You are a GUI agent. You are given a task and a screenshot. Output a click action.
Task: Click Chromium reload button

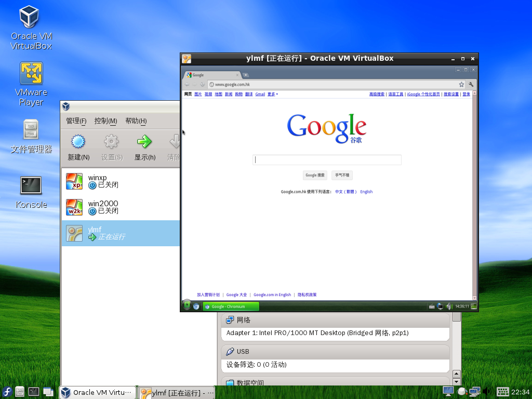point(203,85)
